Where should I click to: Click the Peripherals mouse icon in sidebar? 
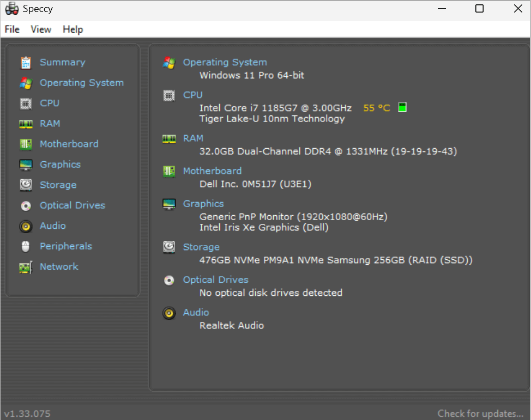[x=26, y=247]
